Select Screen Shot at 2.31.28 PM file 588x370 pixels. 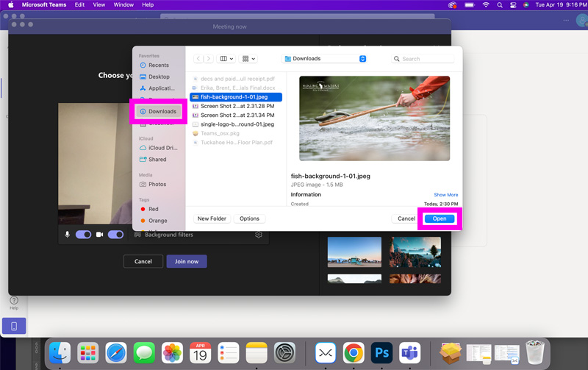tap(236, 106)
